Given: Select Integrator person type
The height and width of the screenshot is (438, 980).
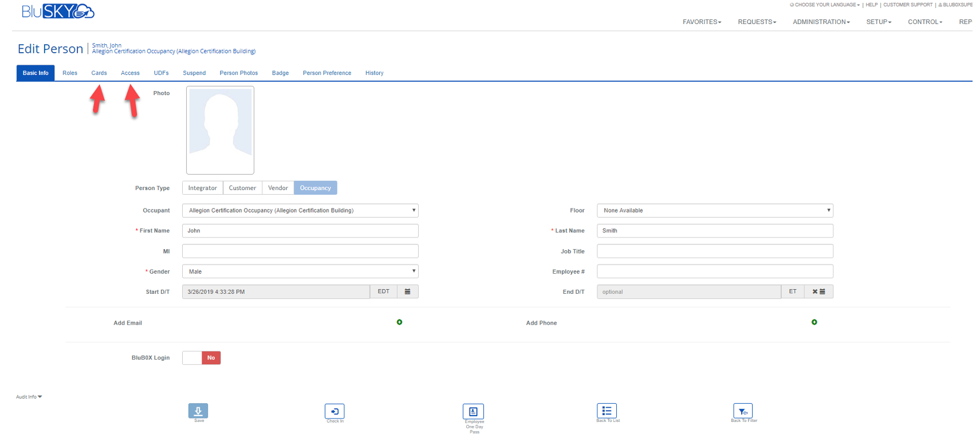Looking at the screenshot, I should (x=202, y=188).
